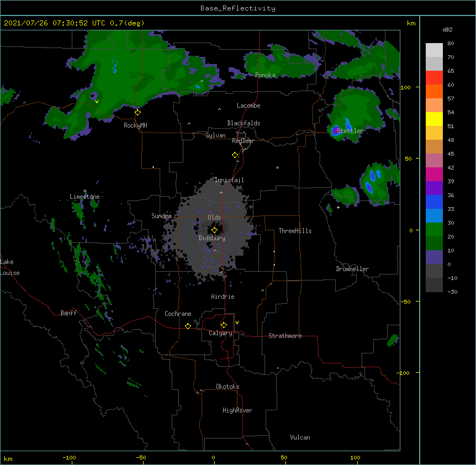Click the yellow diamond marker above Calgary label

pyautogui.click(x=224, y=325)
